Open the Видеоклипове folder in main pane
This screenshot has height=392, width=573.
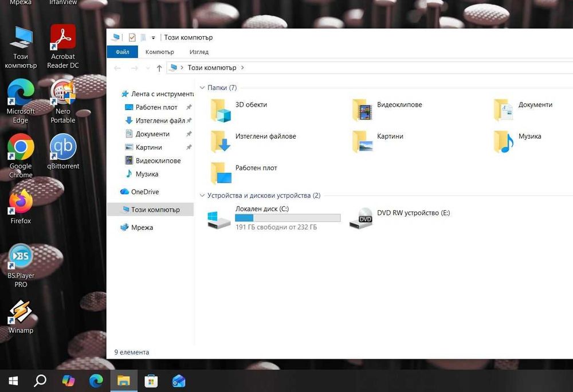tap(387, 110)
